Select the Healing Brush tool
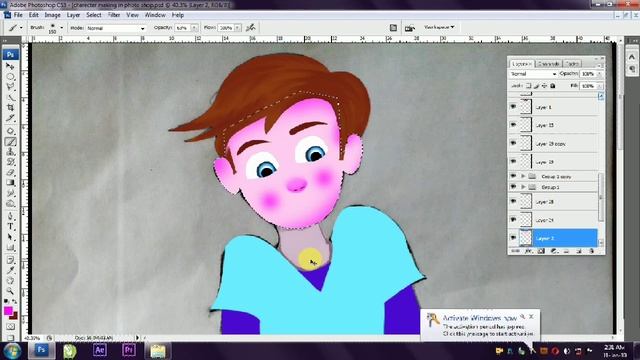Image resolution: width=640 pixels, height=360 pixels. pos(10,131)
